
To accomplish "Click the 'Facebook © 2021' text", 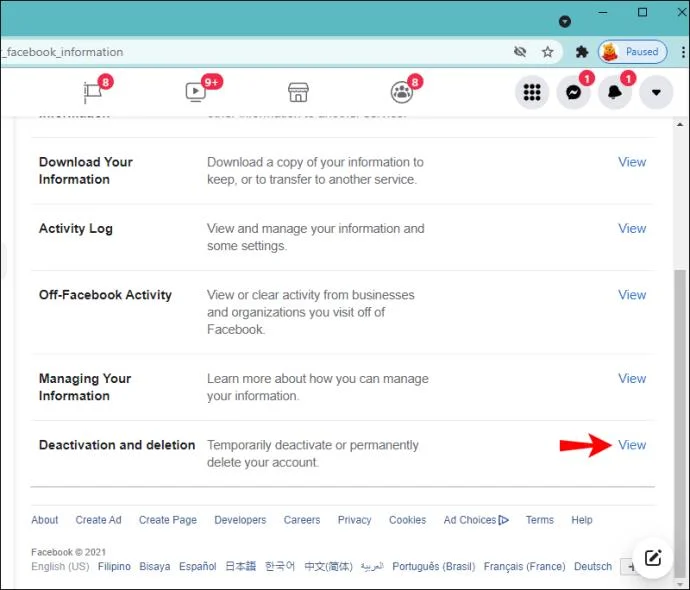I will [68, 552].
